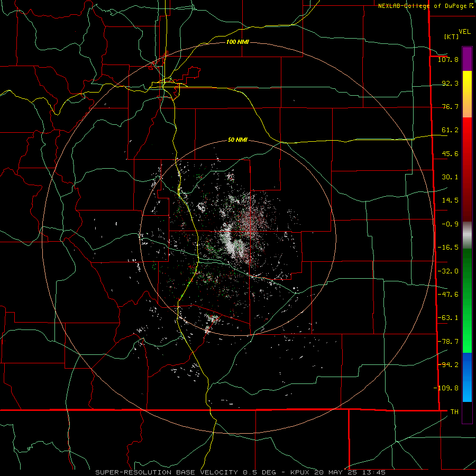Viewport: 476px width, 476px height.
Task: Click the gray near-zero segment of color bar
Action: pos(467,235)
